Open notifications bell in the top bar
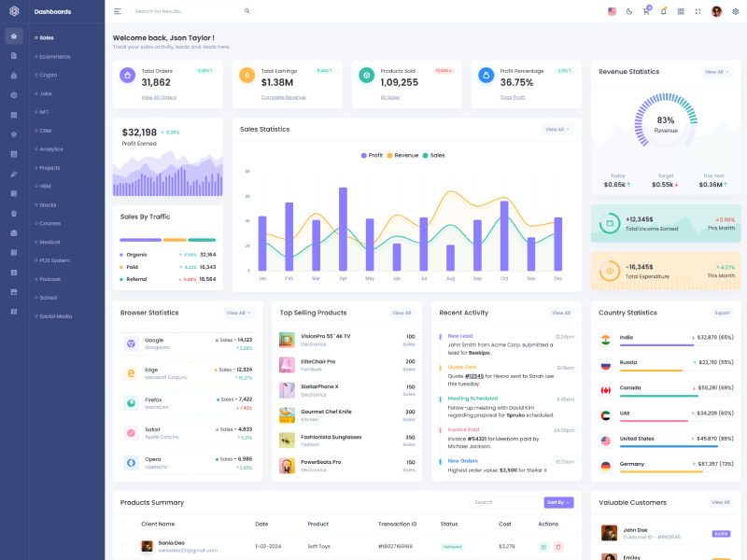Viewport: 747px width, 560px height. [663, 11]
